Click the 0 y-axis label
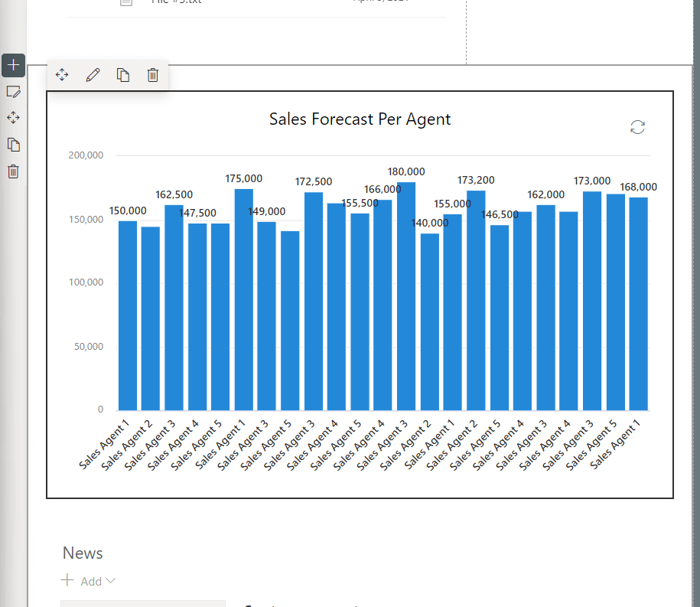The image size is (700, 607). tap(100, 410)
